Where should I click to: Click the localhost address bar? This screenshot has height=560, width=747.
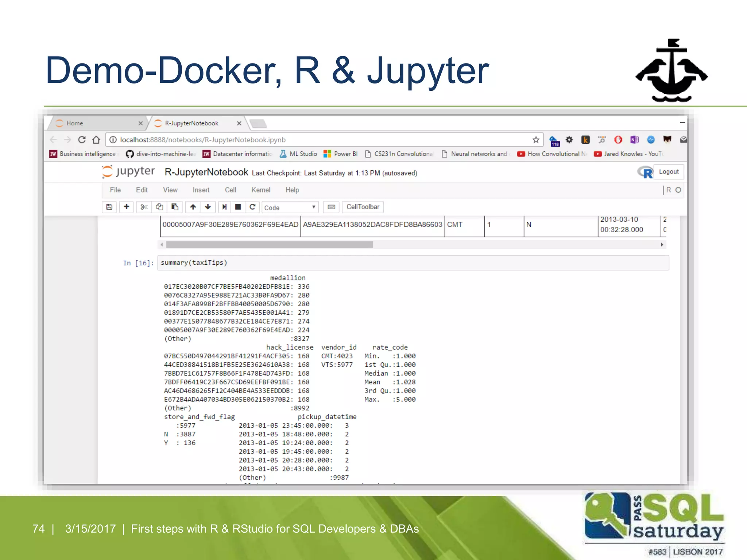tap(324, 140)
